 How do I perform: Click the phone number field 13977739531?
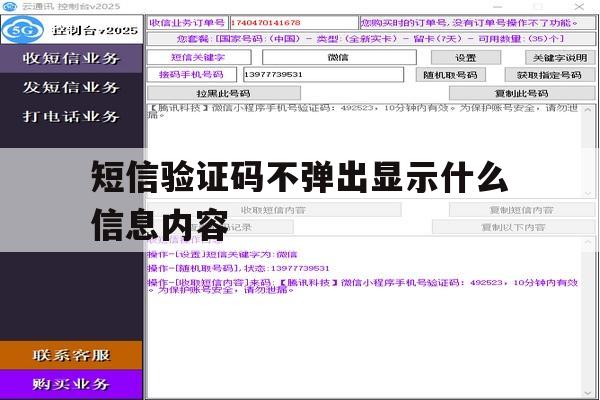tap(323, 75)
